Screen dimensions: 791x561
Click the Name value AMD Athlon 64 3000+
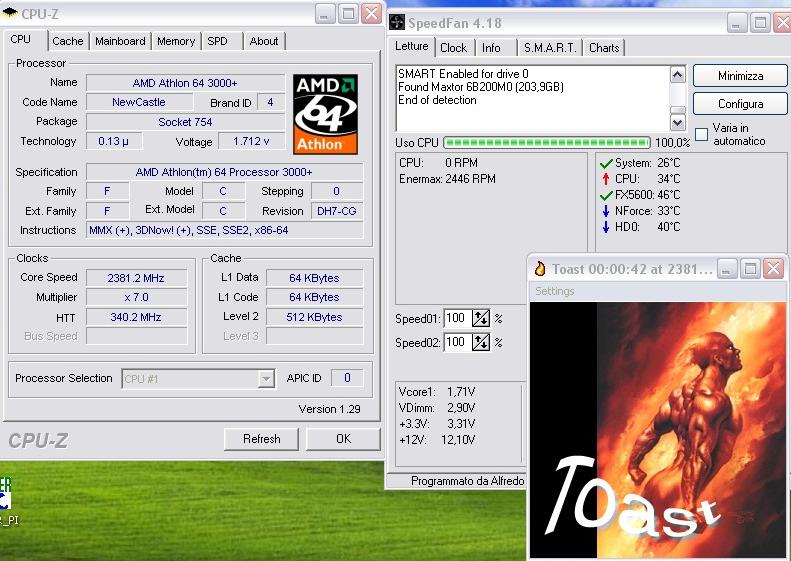click(185, 83)
